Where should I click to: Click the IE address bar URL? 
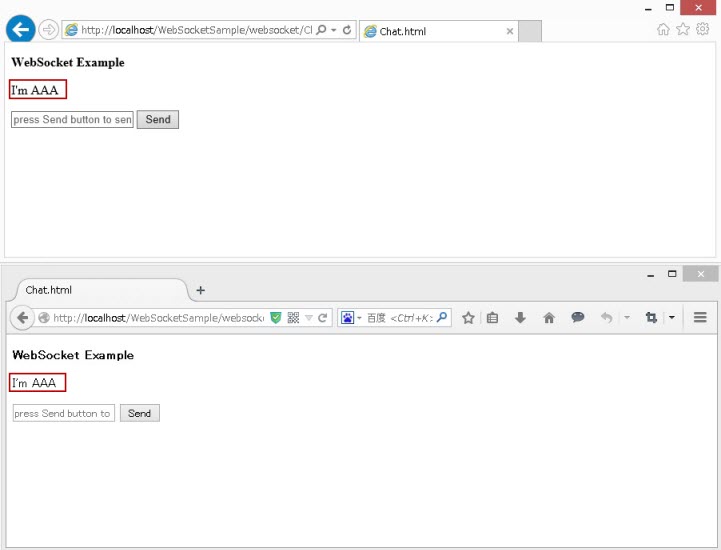click(x=196, y=30)
